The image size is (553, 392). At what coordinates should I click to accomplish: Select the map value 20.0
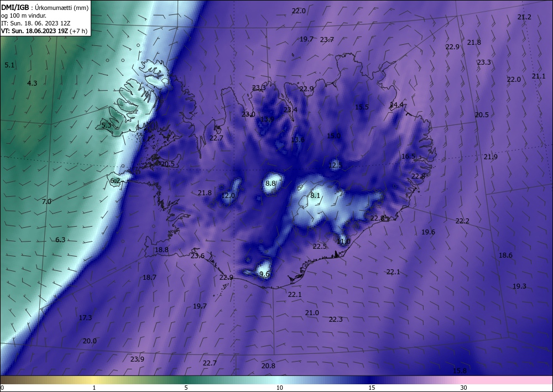click(x=90, y=341)
